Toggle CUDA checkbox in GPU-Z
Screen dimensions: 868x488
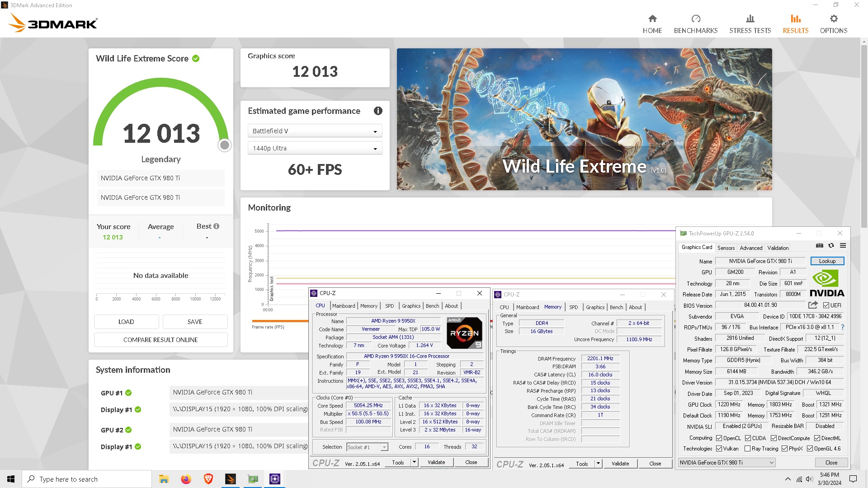point(748,438)
